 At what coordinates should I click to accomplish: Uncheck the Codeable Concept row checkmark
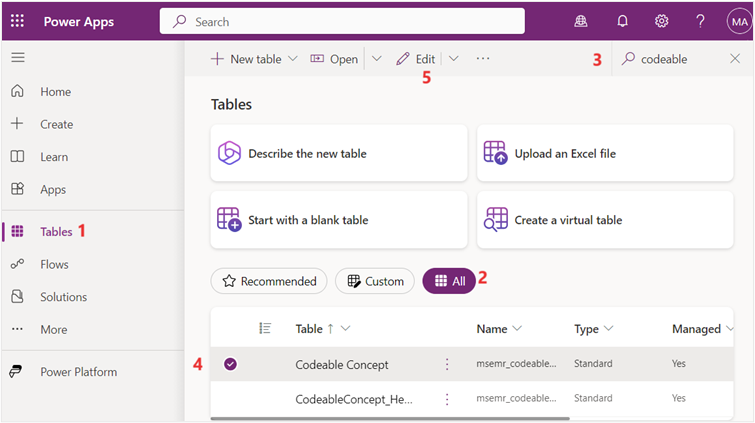[230, 364]
